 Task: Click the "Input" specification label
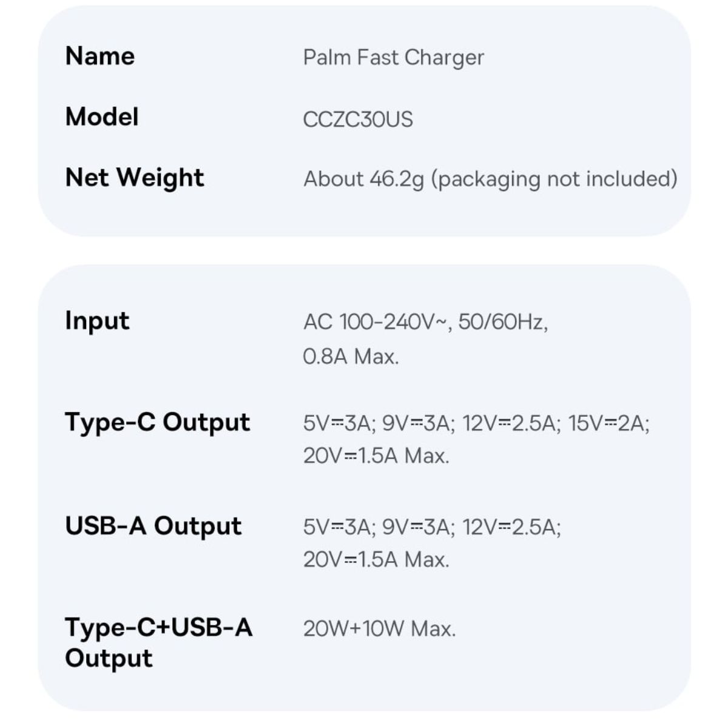tap(97, 321)
